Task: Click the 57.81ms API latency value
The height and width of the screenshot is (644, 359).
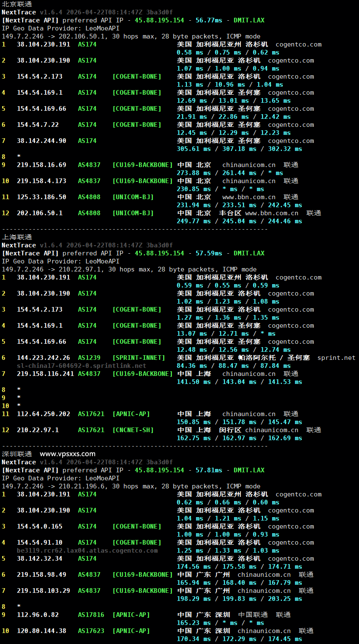Action: 209,470
